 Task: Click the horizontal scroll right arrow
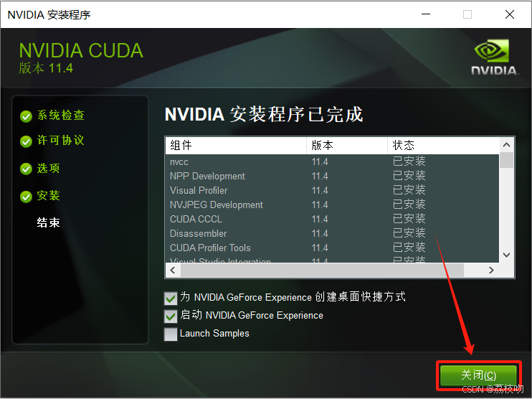click(x=491, y=271)
